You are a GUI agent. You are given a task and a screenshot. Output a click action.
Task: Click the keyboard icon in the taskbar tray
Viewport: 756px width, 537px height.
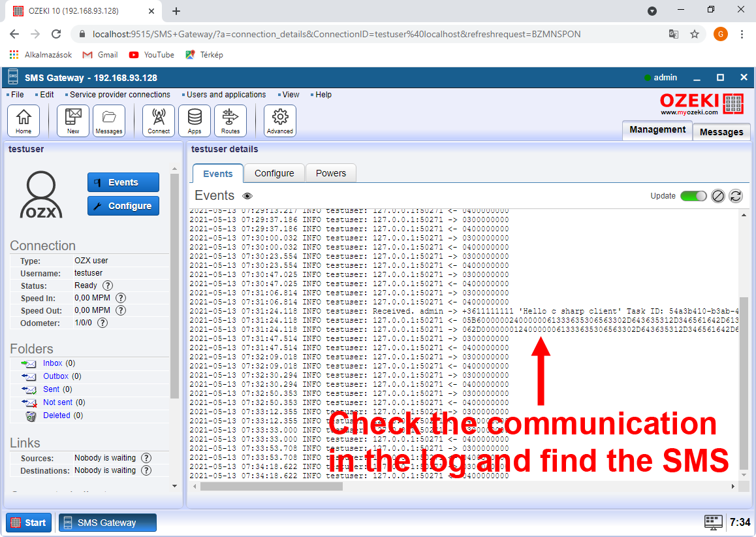click(714, 523)
